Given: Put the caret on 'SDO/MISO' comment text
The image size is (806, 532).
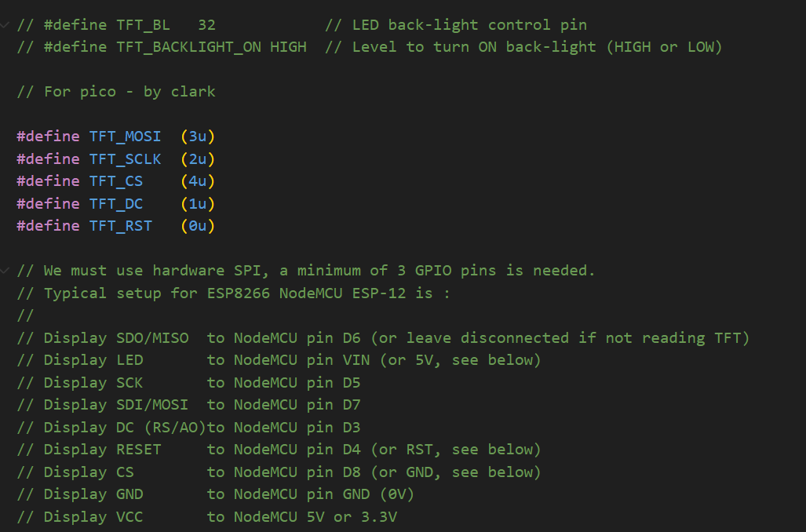Looking at the screenshot, I should click(152, 337).
